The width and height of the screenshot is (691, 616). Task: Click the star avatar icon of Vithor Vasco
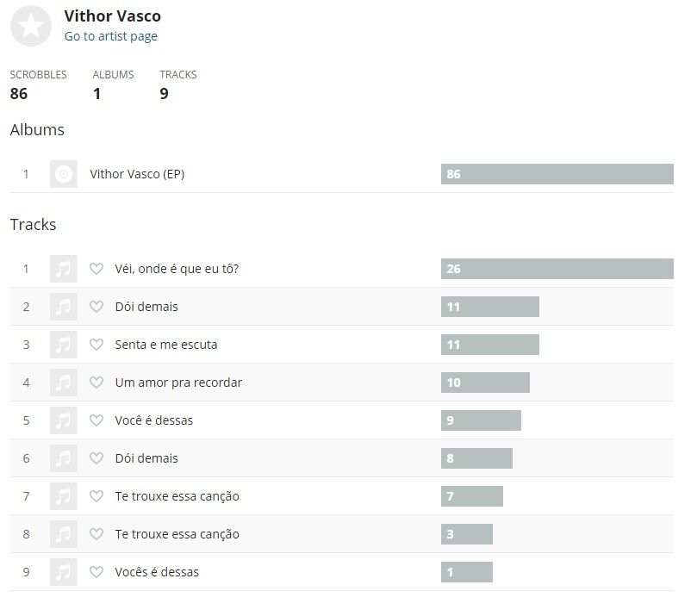(31, 26)
